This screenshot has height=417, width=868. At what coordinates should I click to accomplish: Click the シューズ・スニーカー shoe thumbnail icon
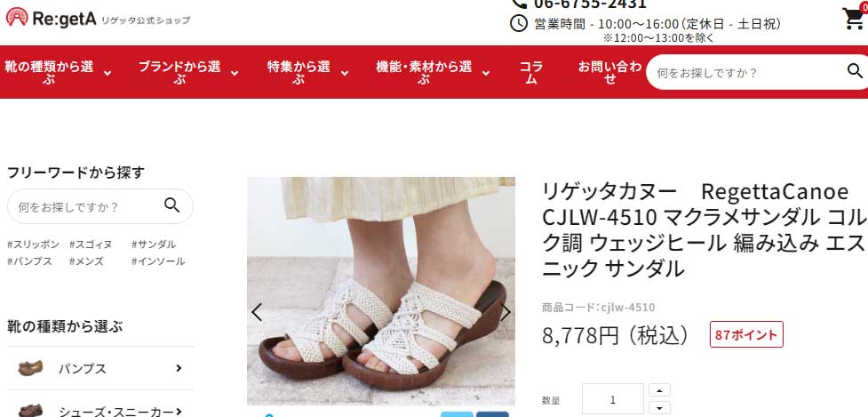pyautogui.click(x=30, y=411)
